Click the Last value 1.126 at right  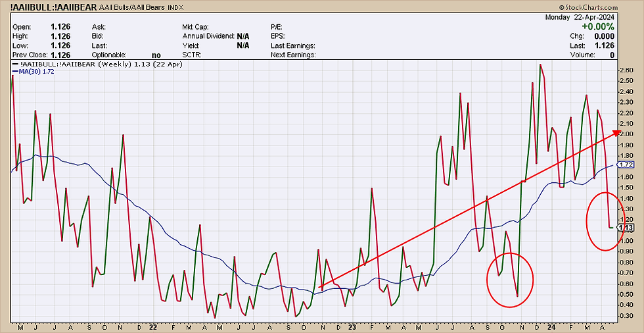tap(605, 45)
